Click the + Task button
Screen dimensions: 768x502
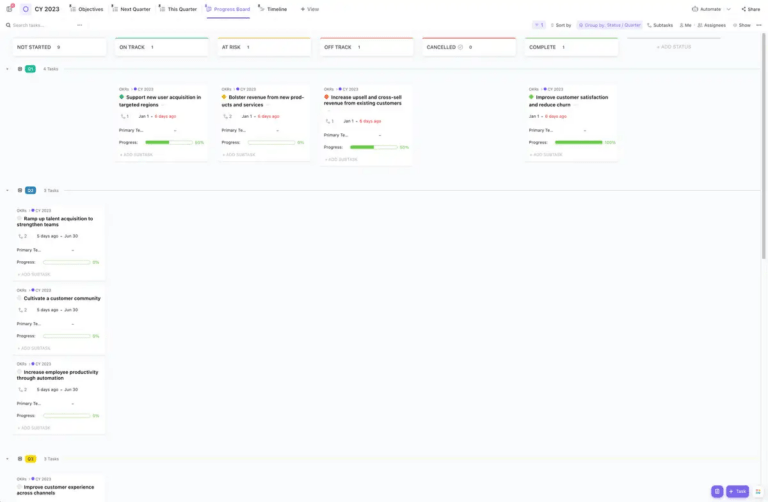pos(738,491)
